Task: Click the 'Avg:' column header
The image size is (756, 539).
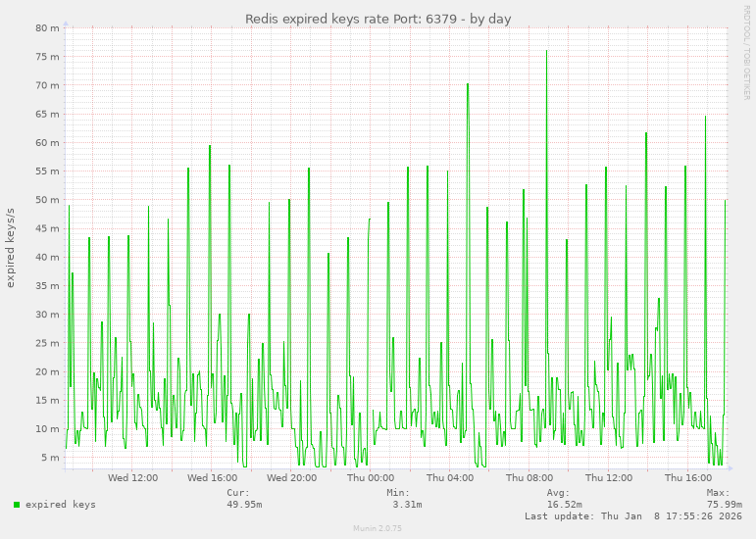Action: pos(558,493)
